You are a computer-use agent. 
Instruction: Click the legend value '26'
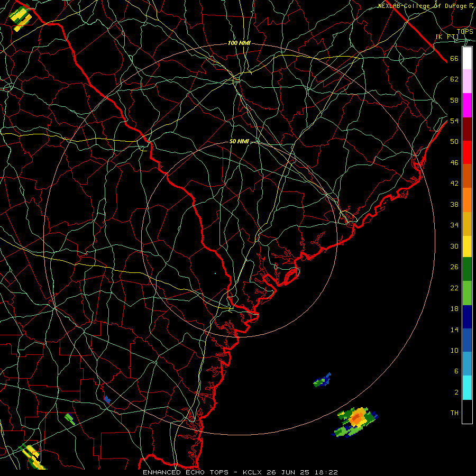[x=454, y=267]
